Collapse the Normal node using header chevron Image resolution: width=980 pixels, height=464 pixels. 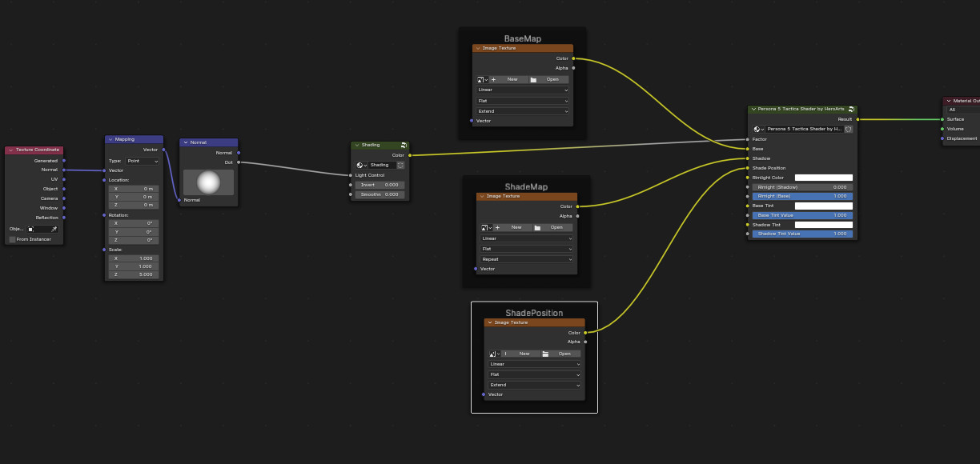(x=185, y=142)
